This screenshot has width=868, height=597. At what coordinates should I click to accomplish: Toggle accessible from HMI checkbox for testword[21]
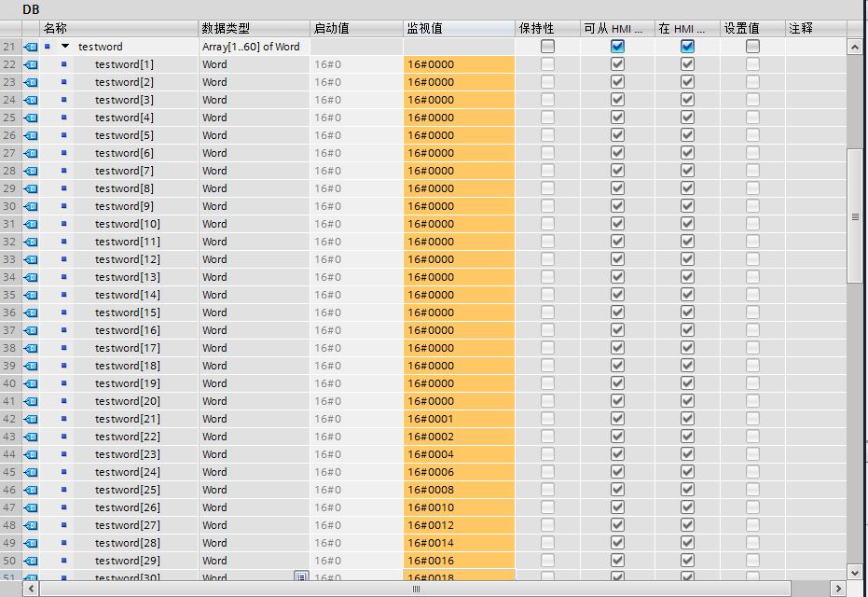coord(617,419)
